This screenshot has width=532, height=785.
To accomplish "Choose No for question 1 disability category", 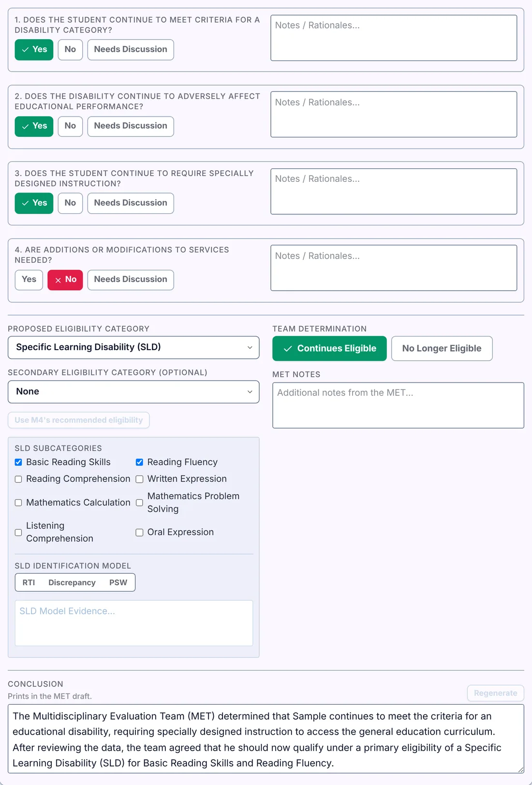I will 70,50.
